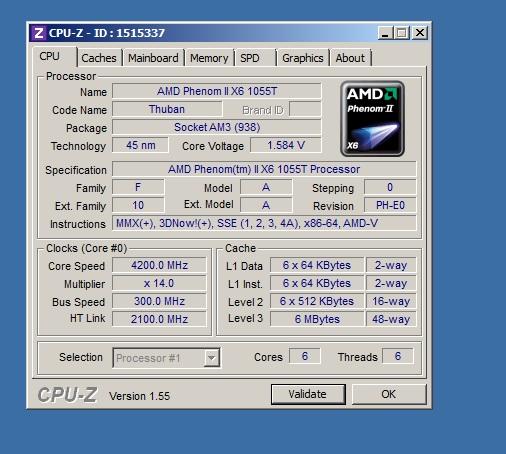
Task: Click the Level 3 value 6 MBytes
Action: [x=317, y=319]
